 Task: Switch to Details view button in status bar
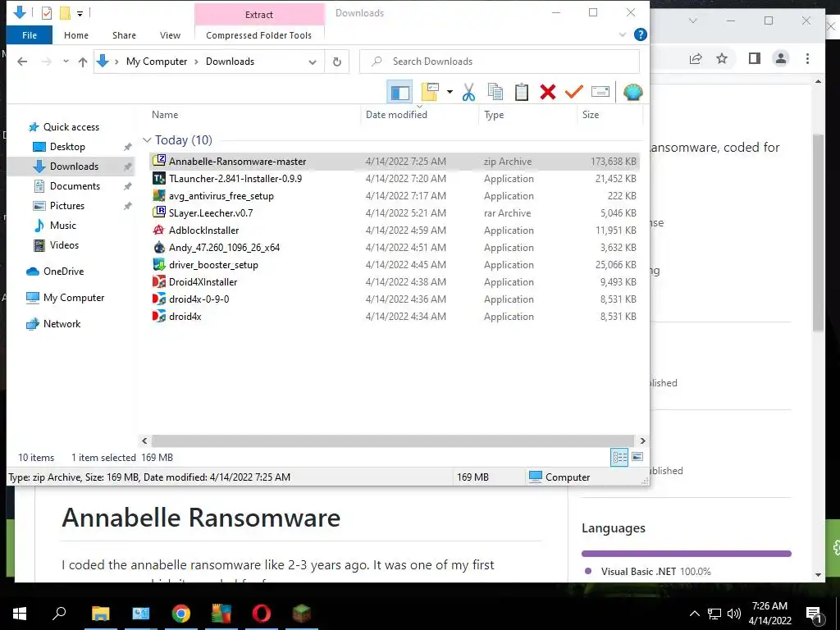[x=620, y=457]
